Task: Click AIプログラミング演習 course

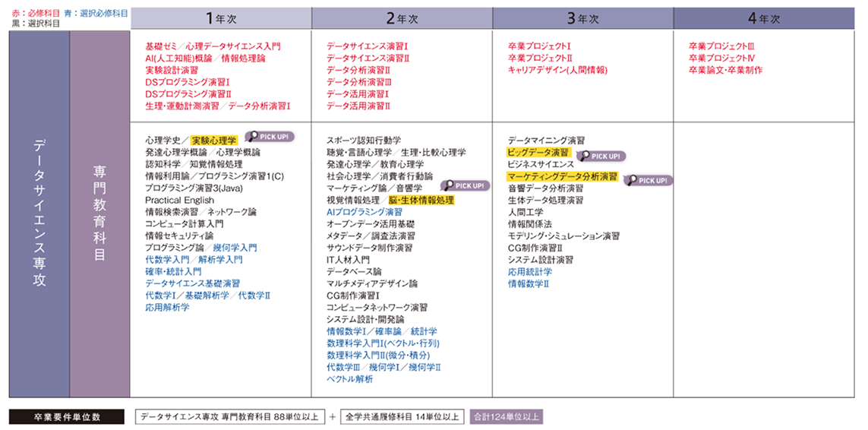Action: [365, 212]
